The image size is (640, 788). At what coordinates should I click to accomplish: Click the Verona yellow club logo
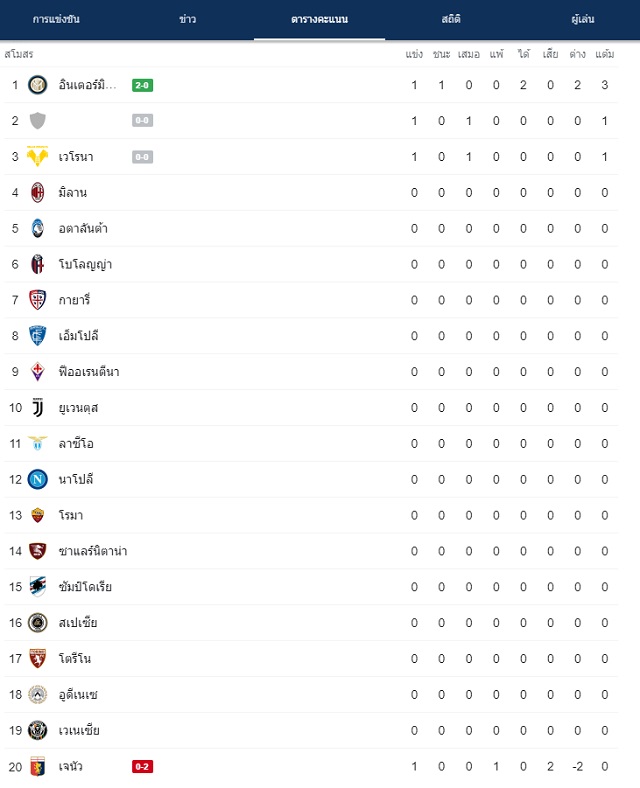tap(38, 157)
